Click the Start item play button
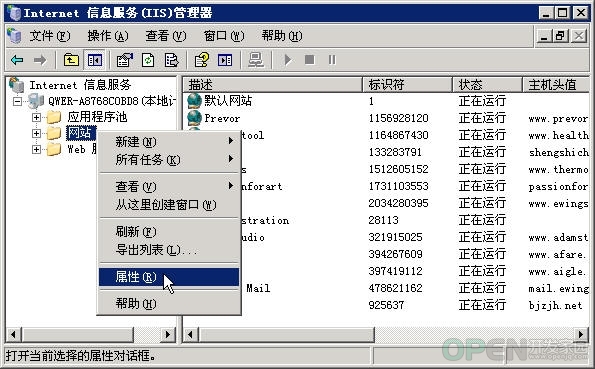Viewport: 595px width, 369px height. coord(288,60)
